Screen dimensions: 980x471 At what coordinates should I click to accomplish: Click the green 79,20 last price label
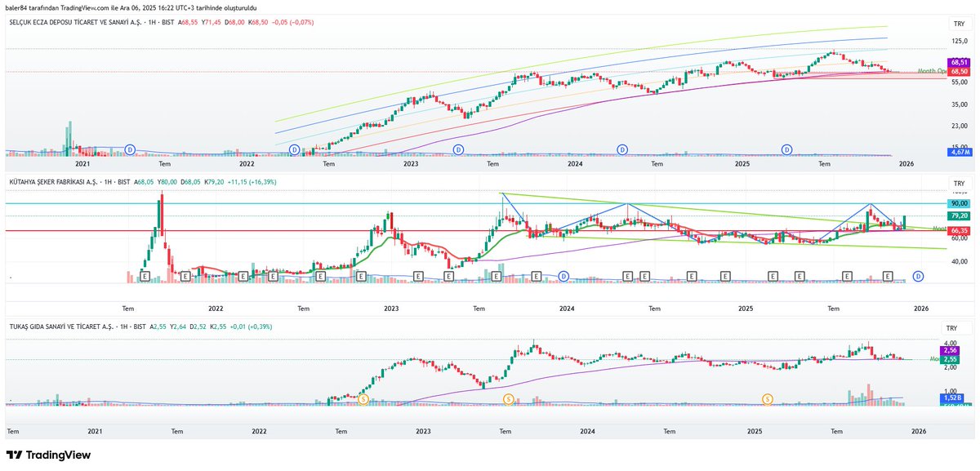[x=958, y=216]
